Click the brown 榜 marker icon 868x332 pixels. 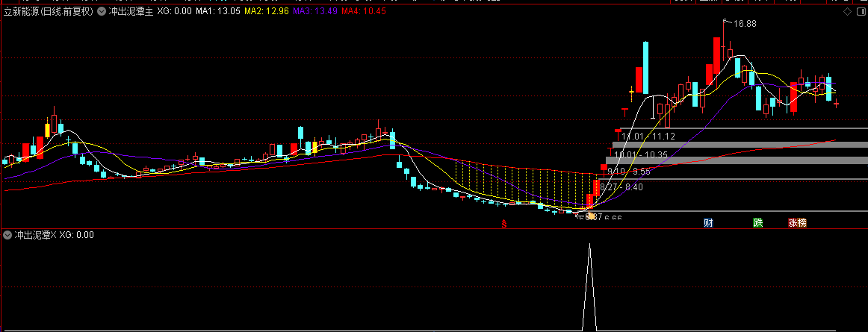tap(802, 223)
